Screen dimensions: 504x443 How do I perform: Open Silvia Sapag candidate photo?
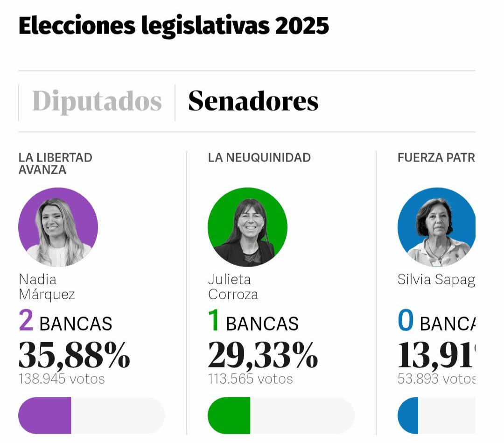click(437, 227)
